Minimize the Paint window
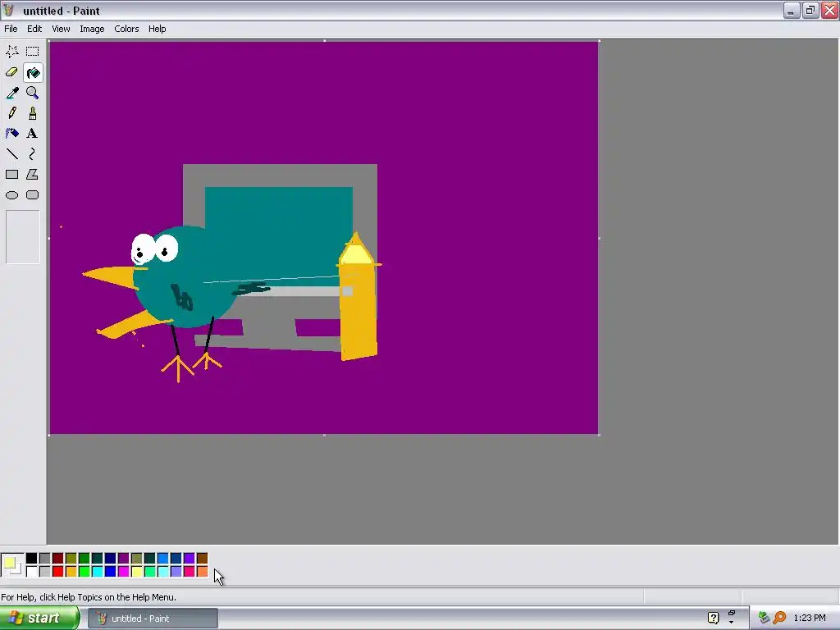This screenshot has height=630, width=840. point(792,10)
